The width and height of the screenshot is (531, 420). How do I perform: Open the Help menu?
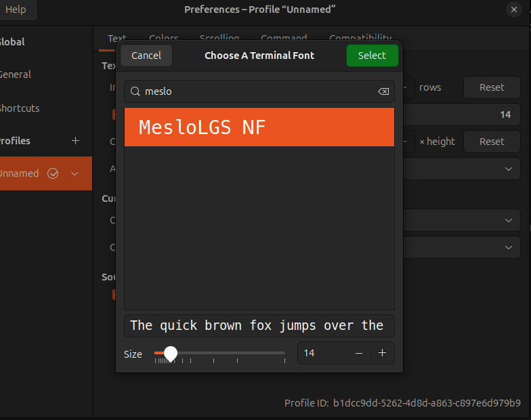[16, 9]
